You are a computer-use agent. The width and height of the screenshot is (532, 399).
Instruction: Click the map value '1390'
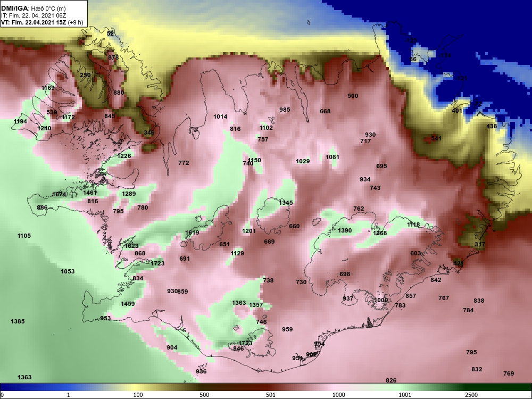click(x=345, y=231)
